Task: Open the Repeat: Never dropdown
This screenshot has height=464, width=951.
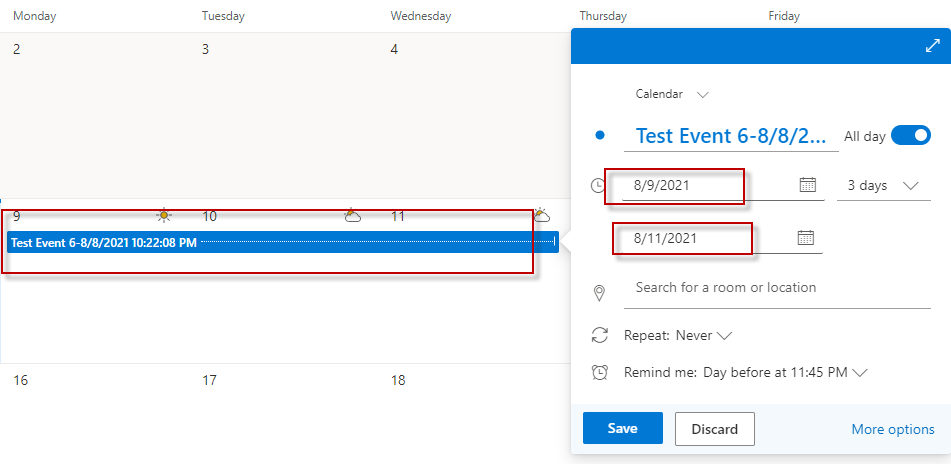Action: 704,335
